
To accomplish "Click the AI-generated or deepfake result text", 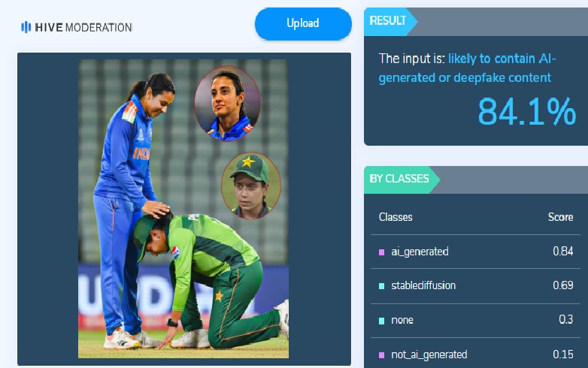I will click(x=467, y=68).
